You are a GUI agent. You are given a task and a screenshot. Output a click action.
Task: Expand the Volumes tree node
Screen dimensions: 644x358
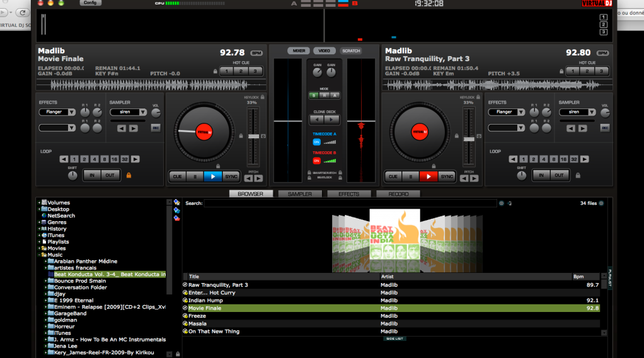tap(40, 202)
